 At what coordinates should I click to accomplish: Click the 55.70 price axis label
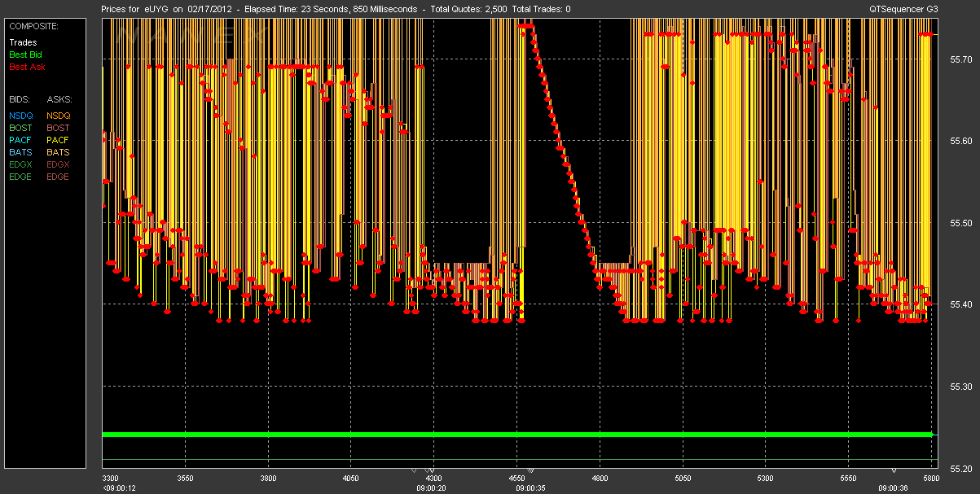962,59
